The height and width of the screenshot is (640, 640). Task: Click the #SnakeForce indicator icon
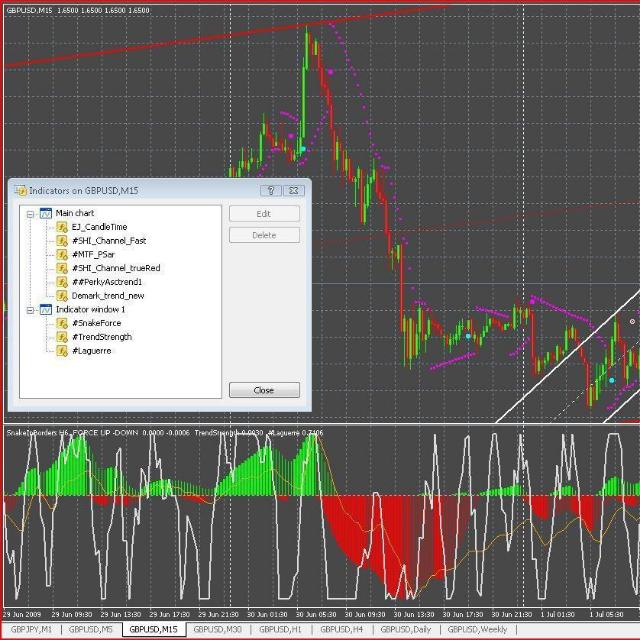[x=62, y=323]
